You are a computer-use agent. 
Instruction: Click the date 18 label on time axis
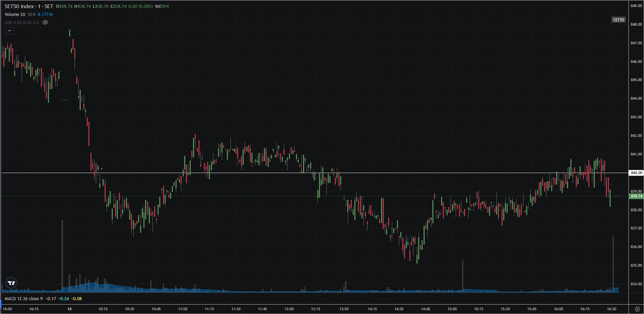[x=69, y=309]
